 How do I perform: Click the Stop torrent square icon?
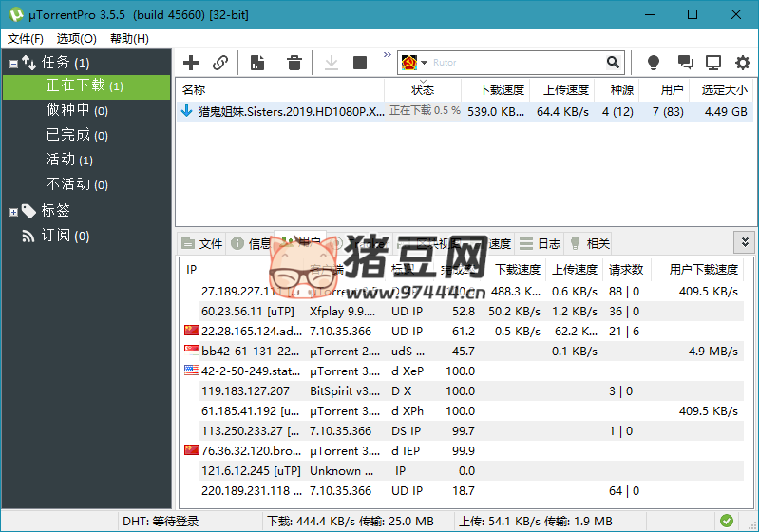360,63
